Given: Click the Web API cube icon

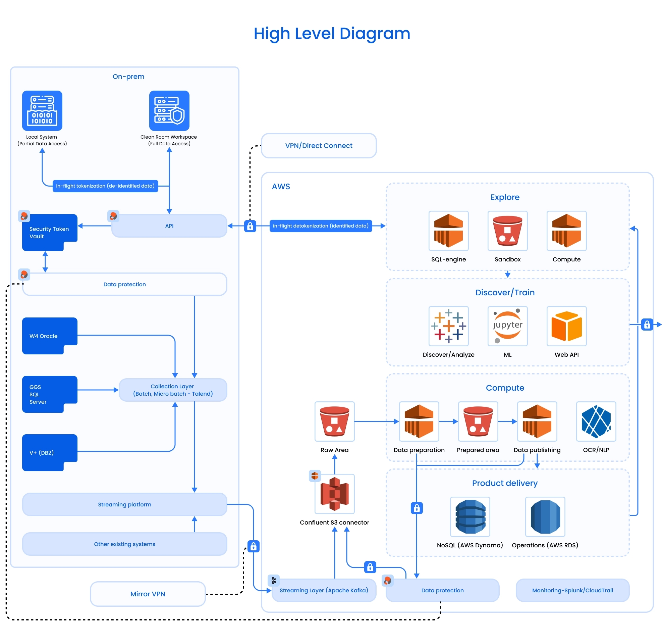Looking at the screenshot, I should [x=566, y=326].
